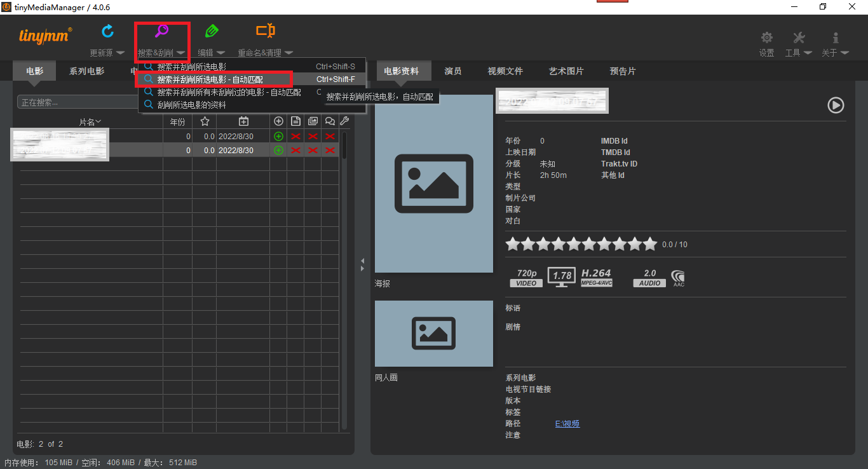Click the NFO document column header icon
The image size is (868, 469).
tap(295, 121)
